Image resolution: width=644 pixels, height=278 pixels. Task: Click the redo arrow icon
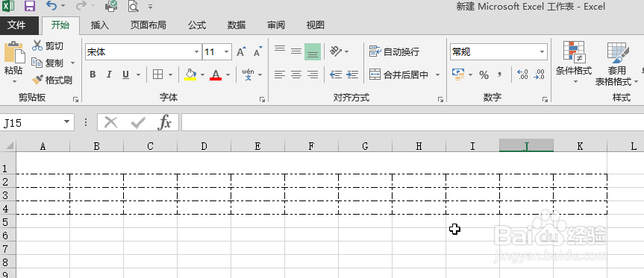click(x=81, y=6)
